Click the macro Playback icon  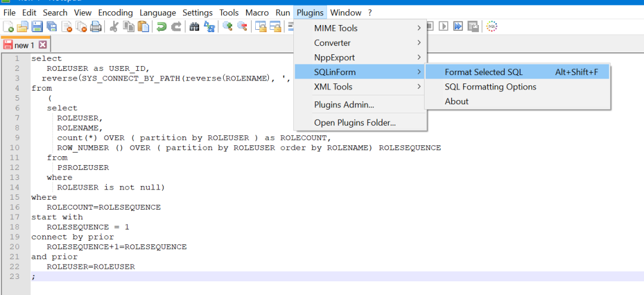coord(444,26)
